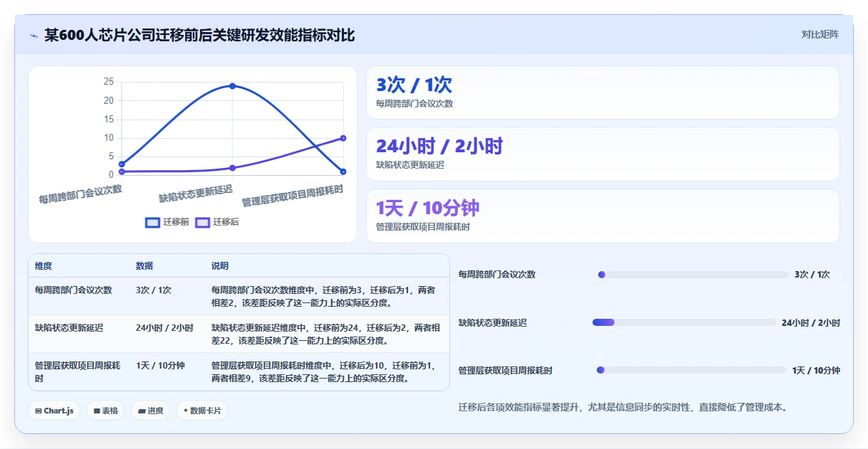
Task: Click the 数据卡片 tag
Action: click(202, 411)
